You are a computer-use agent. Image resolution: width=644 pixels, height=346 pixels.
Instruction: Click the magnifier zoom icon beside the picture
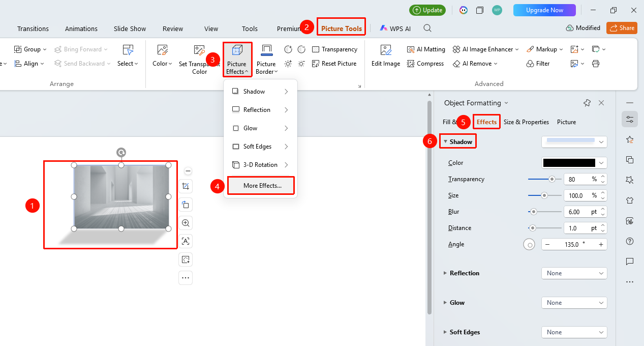coord(186,223)
